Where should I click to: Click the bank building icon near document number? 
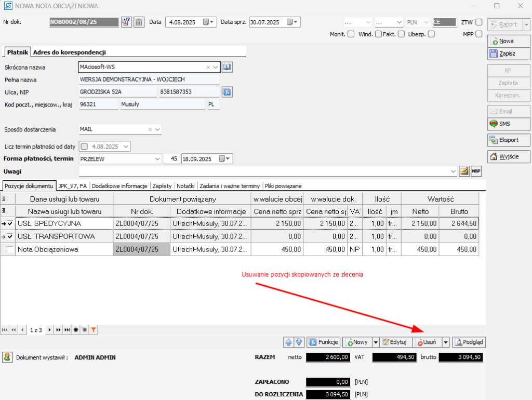[139, 22]
